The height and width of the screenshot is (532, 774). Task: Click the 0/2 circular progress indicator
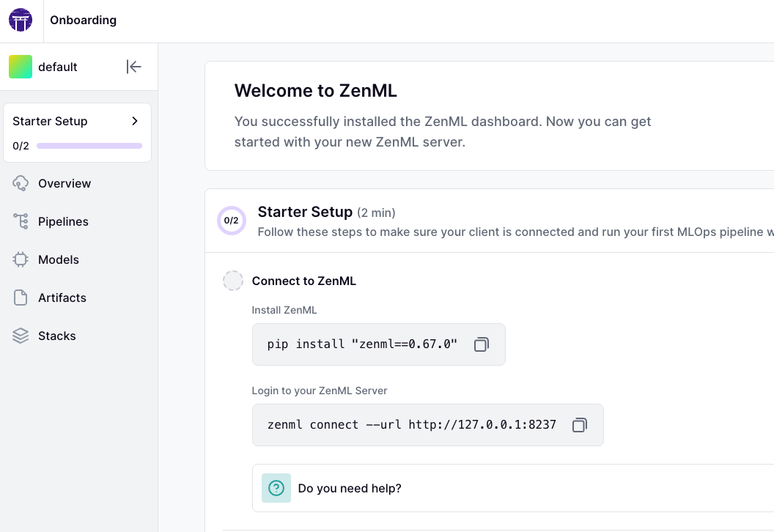[232, 221]
